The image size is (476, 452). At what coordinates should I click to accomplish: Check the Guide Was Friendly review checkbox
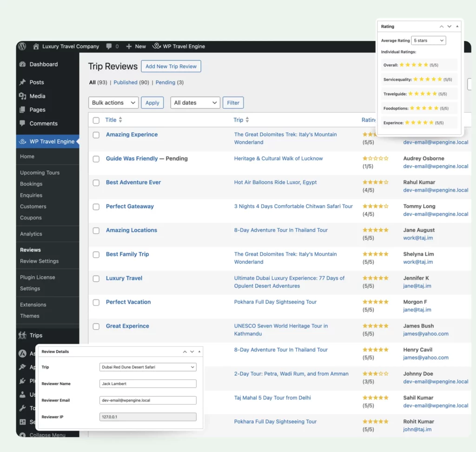[96, 159]
